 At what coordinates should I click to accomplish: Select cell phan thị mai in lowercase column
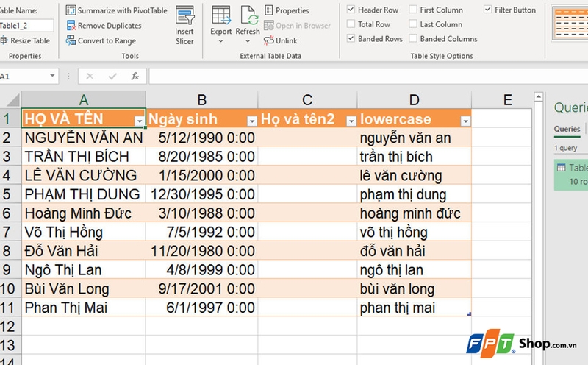[x=414, y=307]
